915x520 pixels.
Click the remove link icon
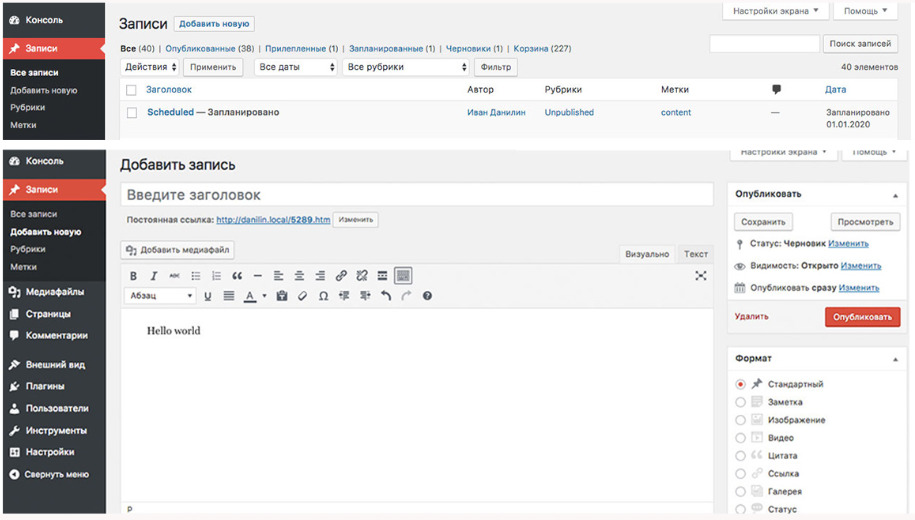362,276
